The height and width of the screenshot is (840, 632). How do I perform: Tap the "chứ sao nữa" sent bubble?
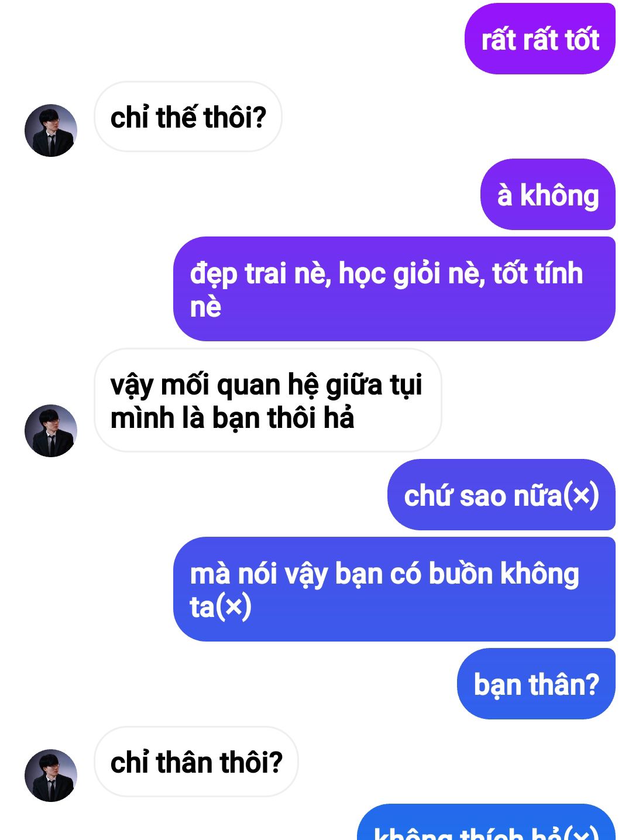click(502, 495)
